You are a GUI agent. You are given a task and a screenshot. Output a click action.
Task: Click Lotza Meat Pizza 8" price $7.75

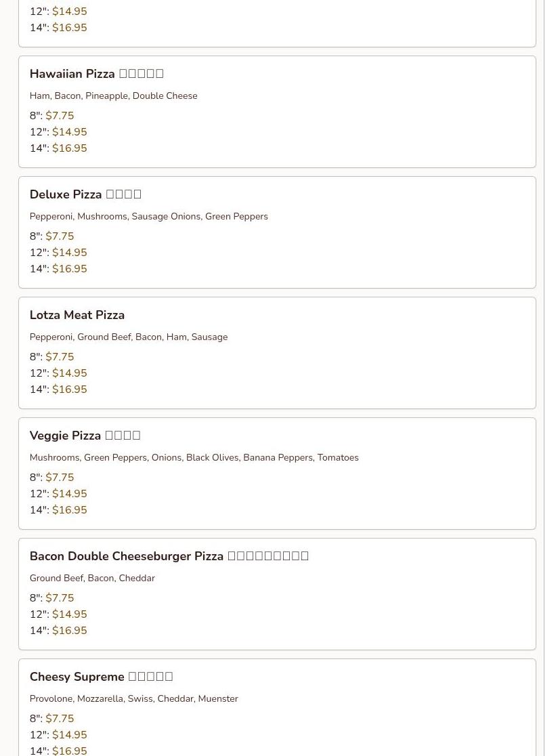point(60,357)
